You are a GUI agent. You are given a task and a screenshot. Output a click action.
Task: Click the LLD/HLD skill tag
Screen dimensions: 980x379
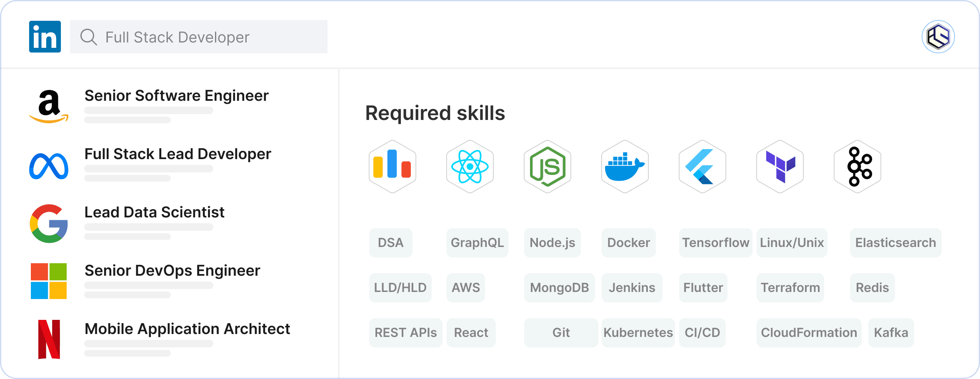coord(400,288)
